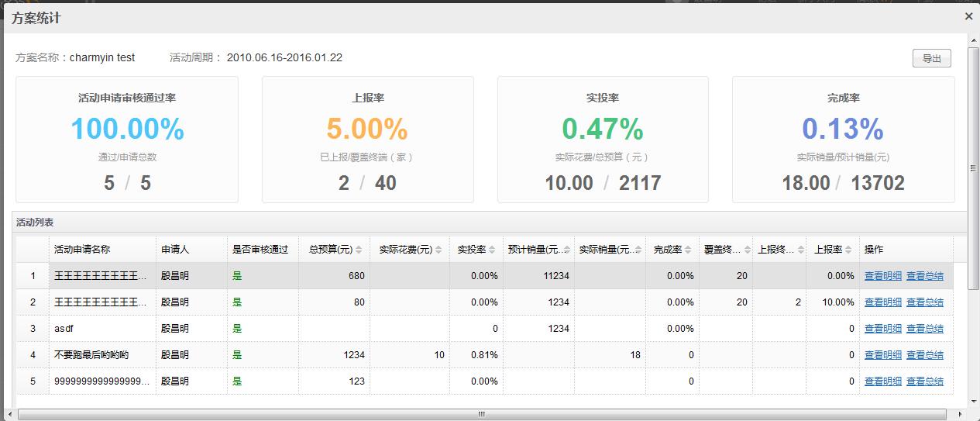Click the sort arrows on 上报终端 column
The image size is (980, 421).
point(800,250)
